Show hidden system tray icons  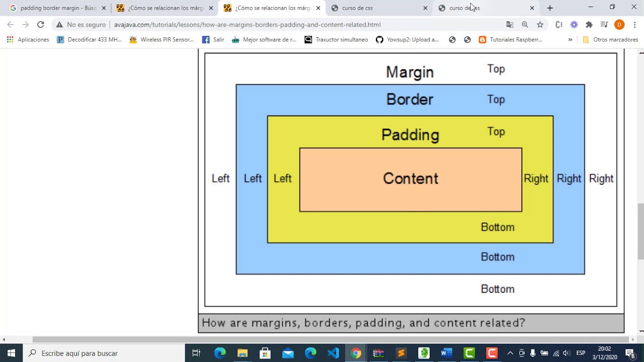point(510,353)
